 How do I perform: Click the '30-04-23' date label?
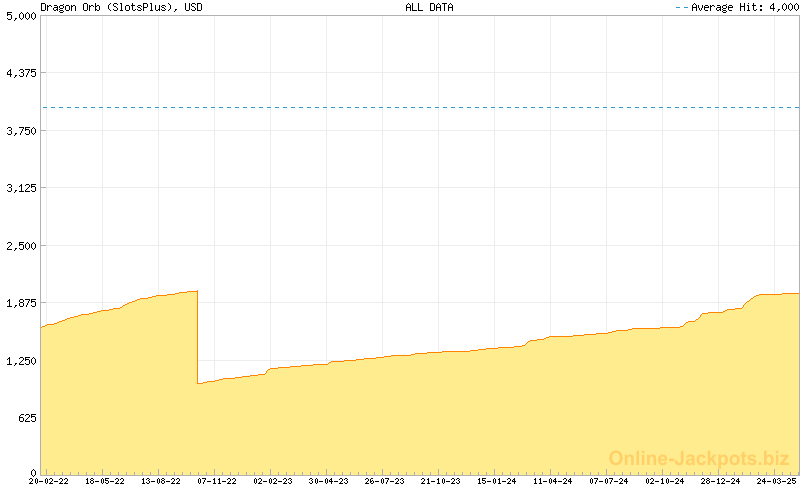coord(329,481)
